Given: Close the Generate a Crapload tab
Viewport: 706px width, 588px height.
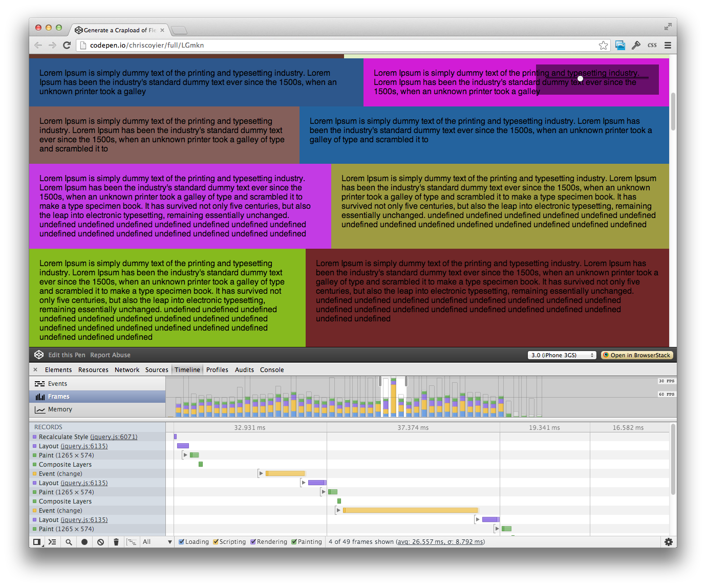Looking at the screenshot, I should click(x=162, y=30).
